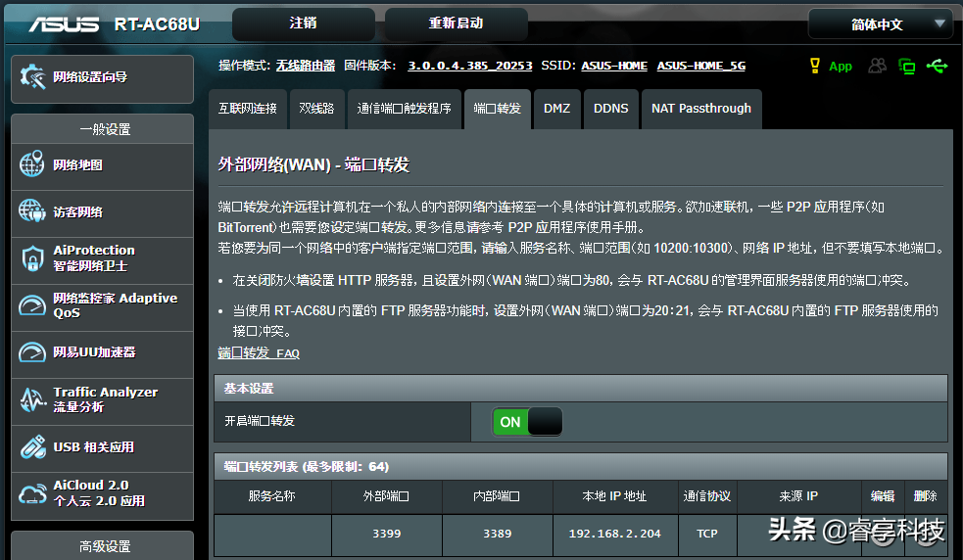Open AiCloud 2.0 个人云 menu item

pos(103,496)
